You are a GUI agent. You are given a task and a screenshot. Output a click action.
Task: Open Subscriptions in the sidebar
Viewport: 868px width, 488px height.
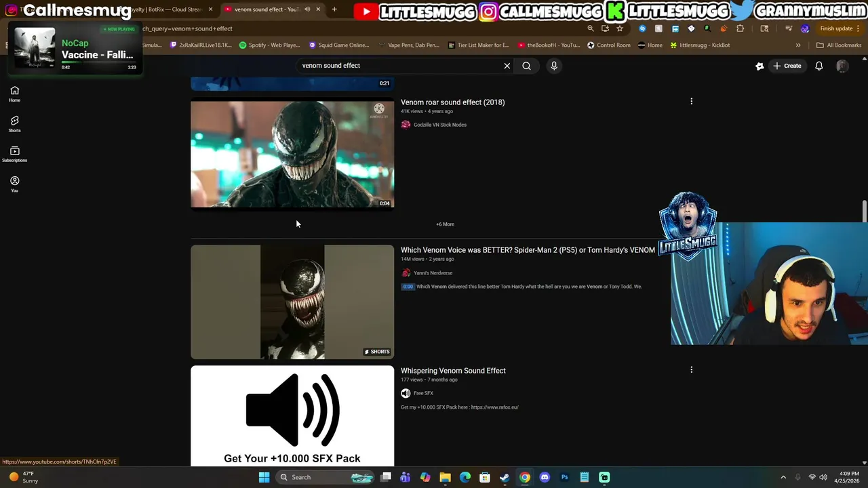14,155
